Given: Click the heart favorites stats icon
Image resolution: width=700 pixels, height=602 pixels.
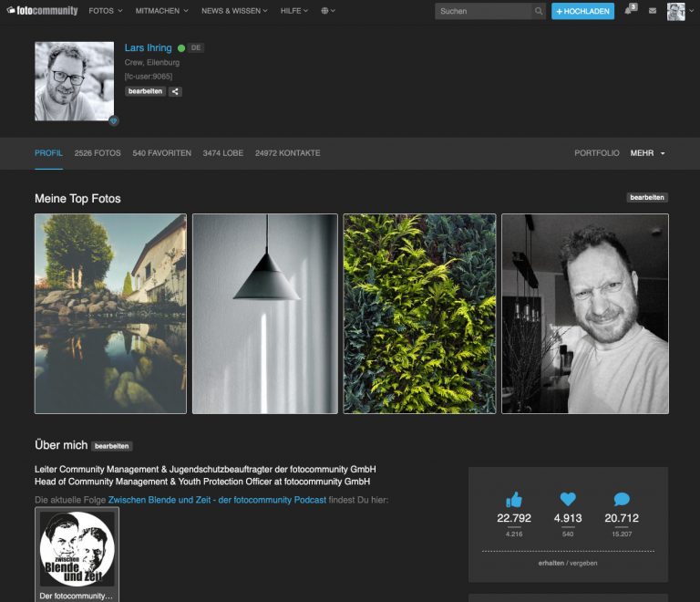Looking at the screenshot, I should (x=568, y=499).
